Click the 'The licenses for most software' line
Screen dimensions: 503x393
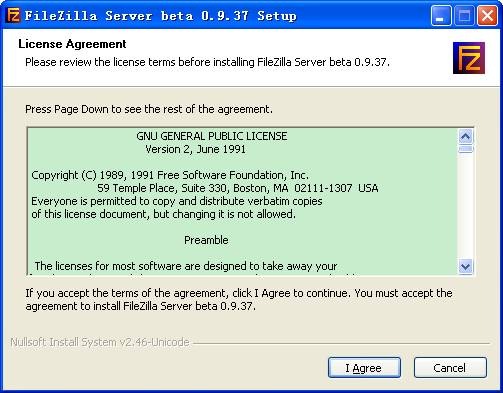(186, 266)
